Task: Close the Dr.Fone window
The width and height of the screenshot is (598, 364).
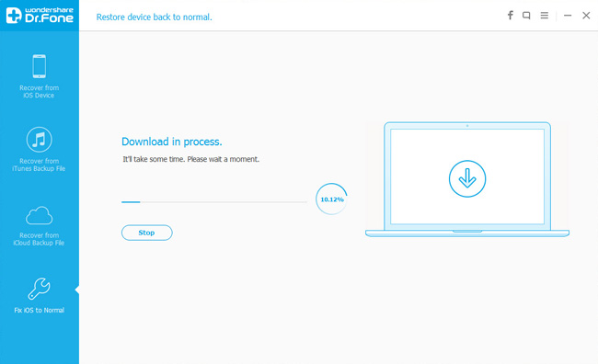Action: pos(586,16)
